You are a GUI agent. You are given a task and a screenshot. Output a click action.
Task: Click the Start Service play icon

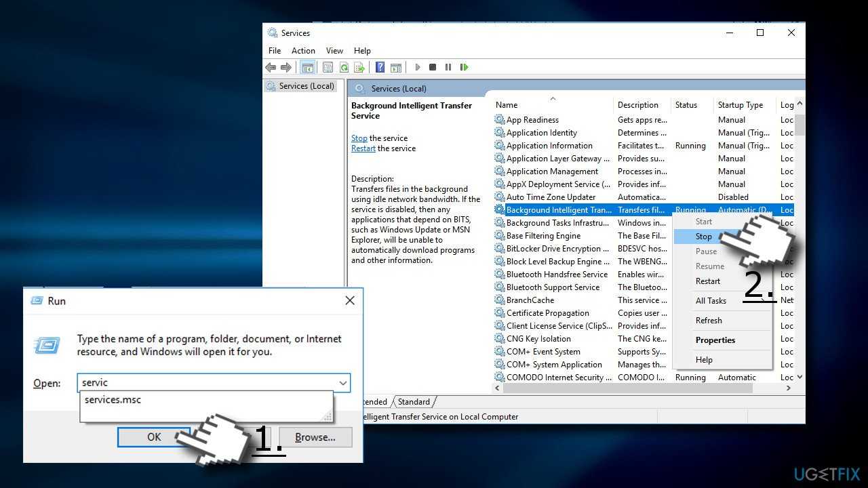(418, 67)
